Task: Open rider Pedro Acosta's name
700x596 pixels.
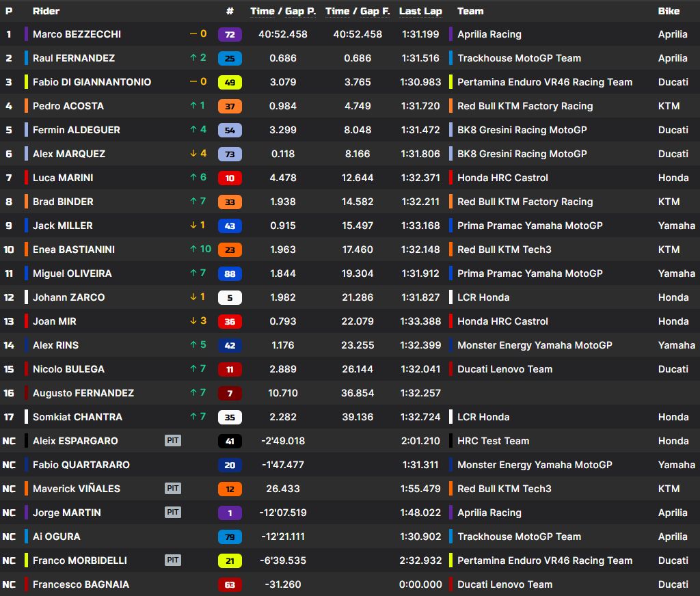Action: [x=68, y=106]
